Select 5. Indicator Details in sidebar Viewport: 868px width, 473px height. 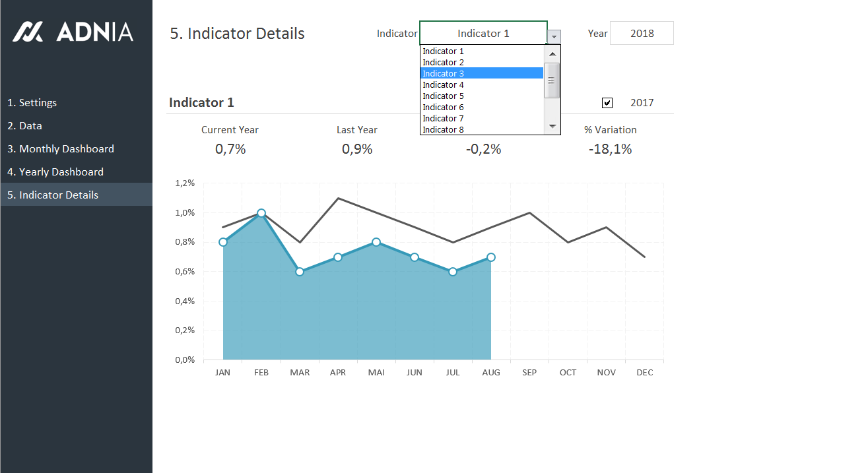(53, 195)
